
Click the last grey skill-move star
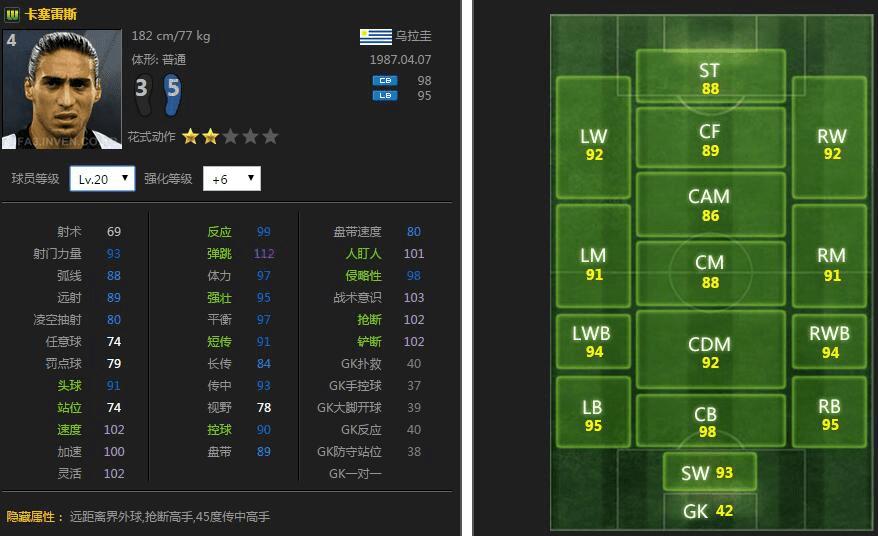(270, 137)
